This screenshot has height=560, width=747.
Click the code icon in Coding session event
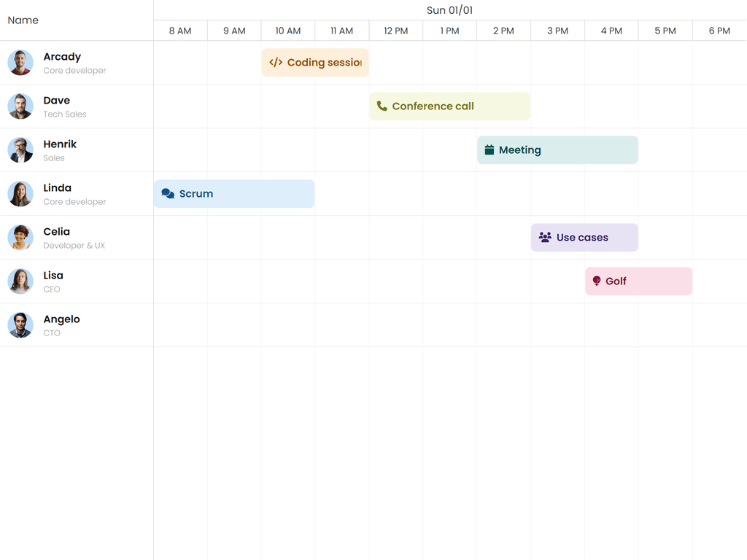pos(276,63)
